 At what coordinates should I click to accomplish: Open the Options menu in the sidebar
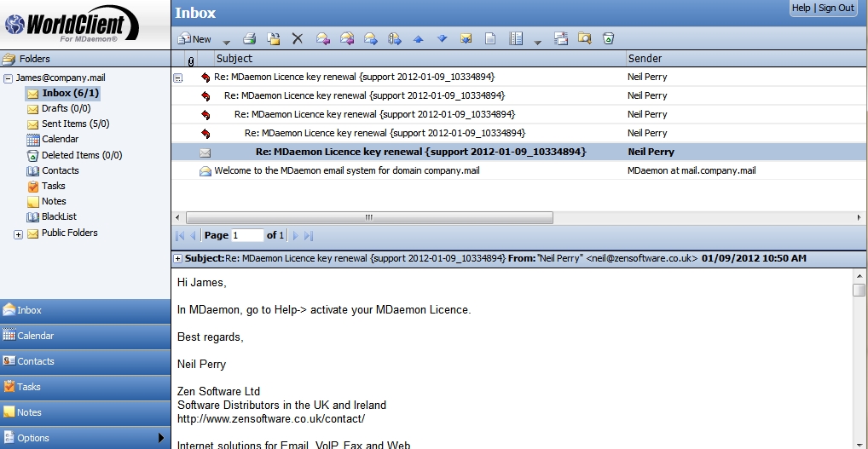(x=85, y=437)
